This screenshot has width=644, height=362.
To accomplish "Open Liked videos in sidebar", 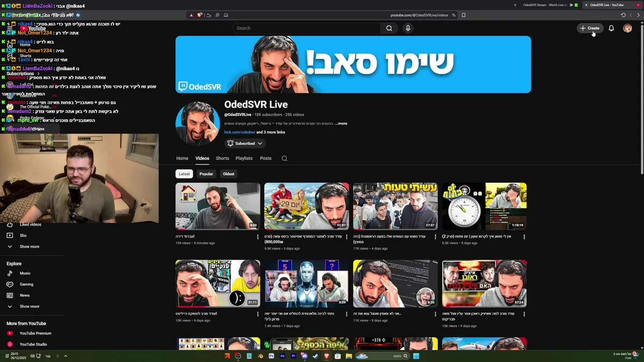I will [x=30, y=224].
